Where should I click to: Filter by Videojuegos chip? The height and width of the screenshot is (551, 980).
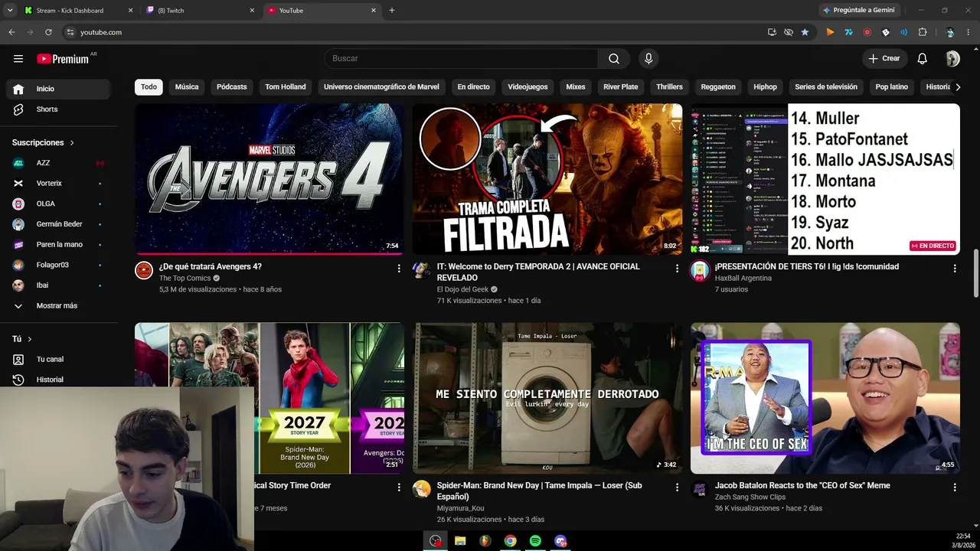tap(528, 86)
